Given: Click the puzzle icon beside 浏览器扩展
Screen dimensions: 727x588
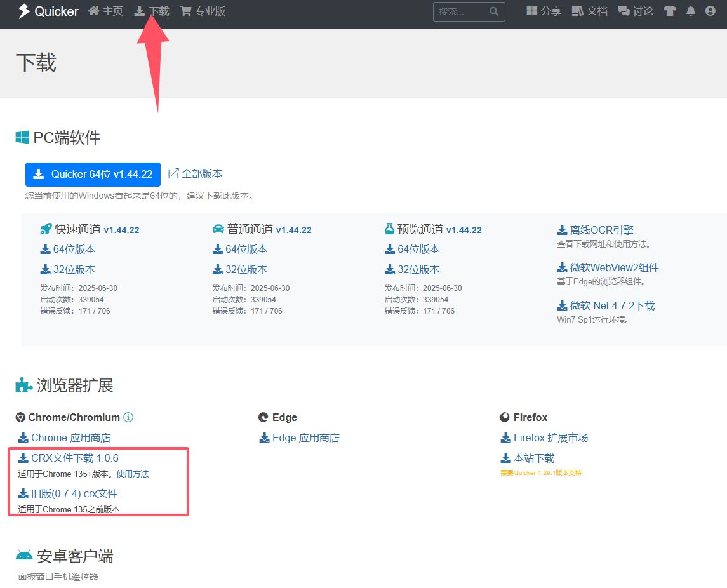Looking at the screenshot, I should point(23,385).
